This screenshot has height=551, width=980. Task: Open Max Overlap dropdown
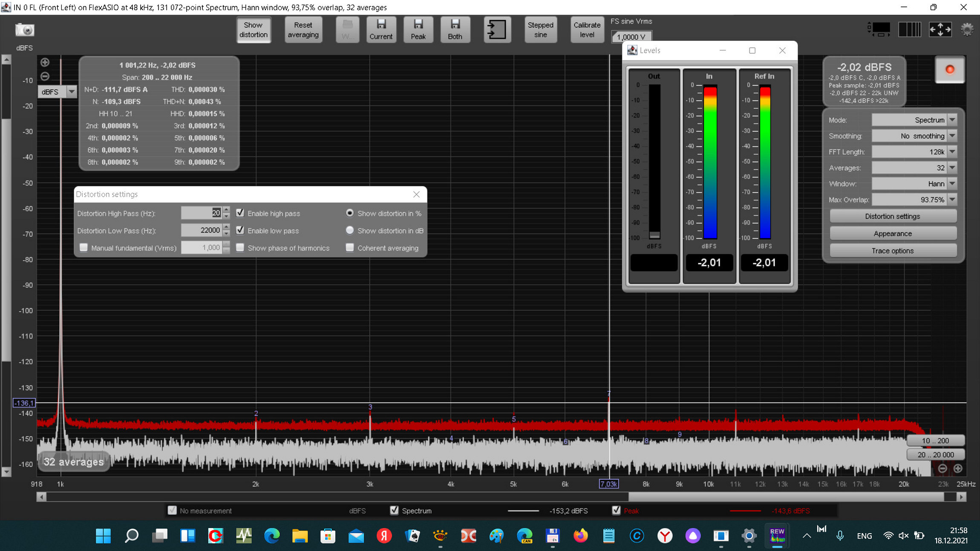coord(914,199)
